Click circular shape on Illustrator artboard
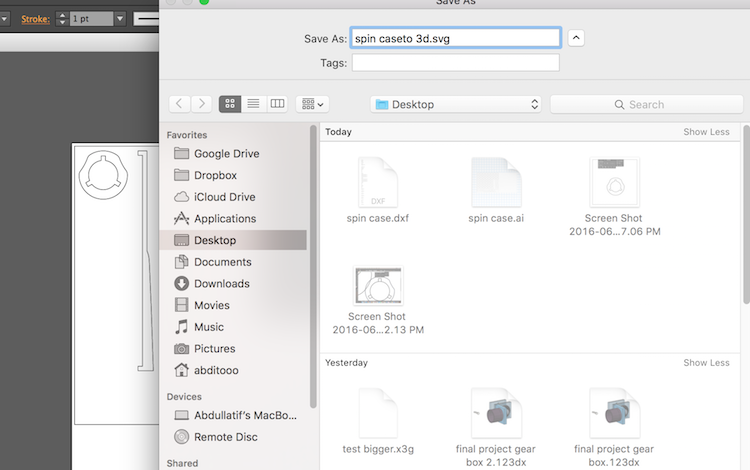The height and width of the screenshot is (470, 750). pyautogui.click(x=103, y=175)
